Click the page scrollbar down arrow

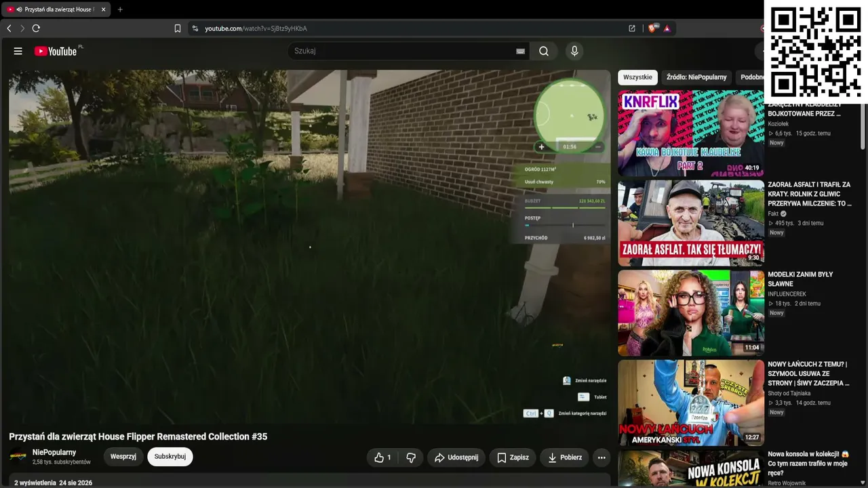click(863, 483)
